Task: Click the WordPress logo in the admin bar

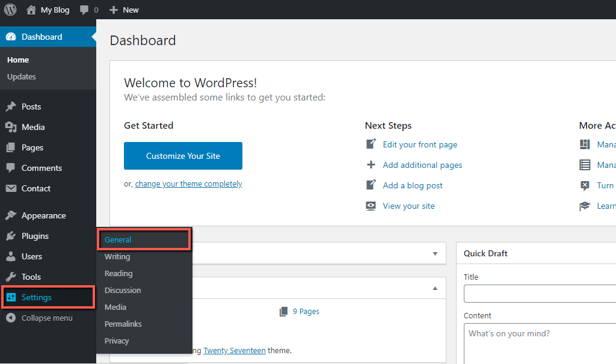Action: coord(10,9)
